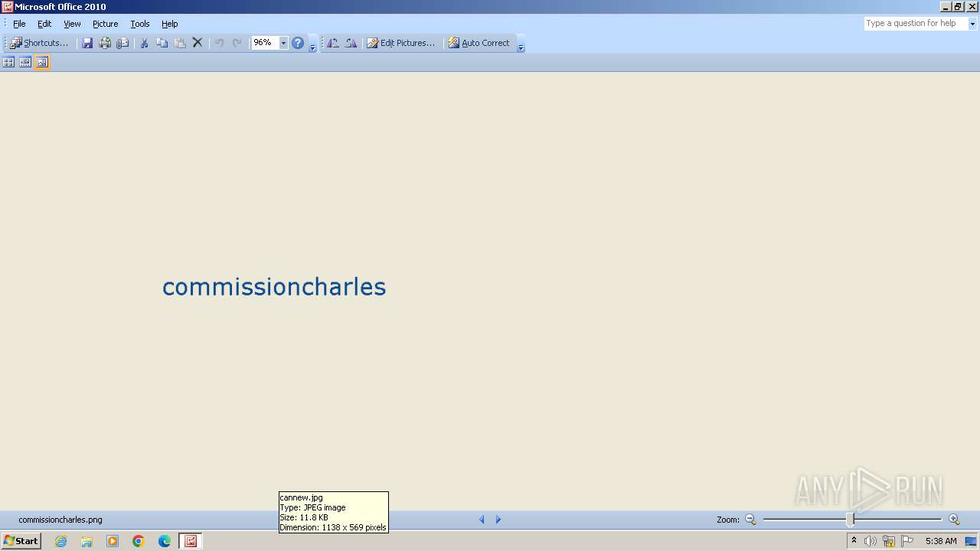Click the zoom slider handle

coord(850,520)
